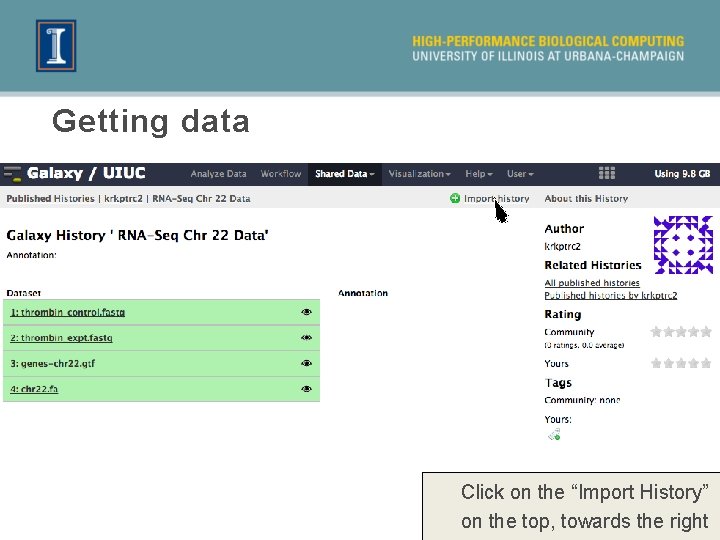Expand the Visualization dropdown menu
Screen dimensions: 720x540
(419, 174)
